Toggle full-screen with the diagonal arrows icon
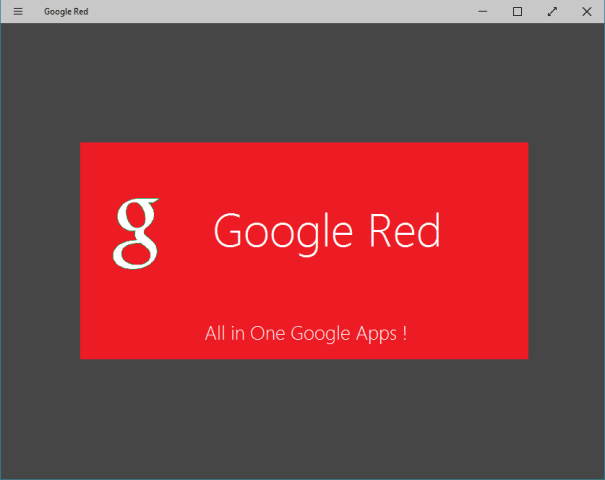The width and height of the screenshot is (605, 480). (552, 12)
